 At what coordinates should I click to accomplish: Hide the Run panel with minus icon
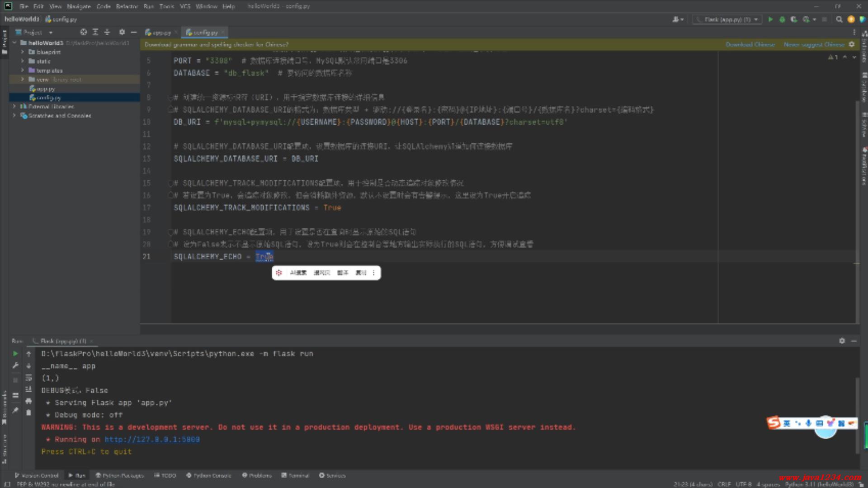[854, 341]
